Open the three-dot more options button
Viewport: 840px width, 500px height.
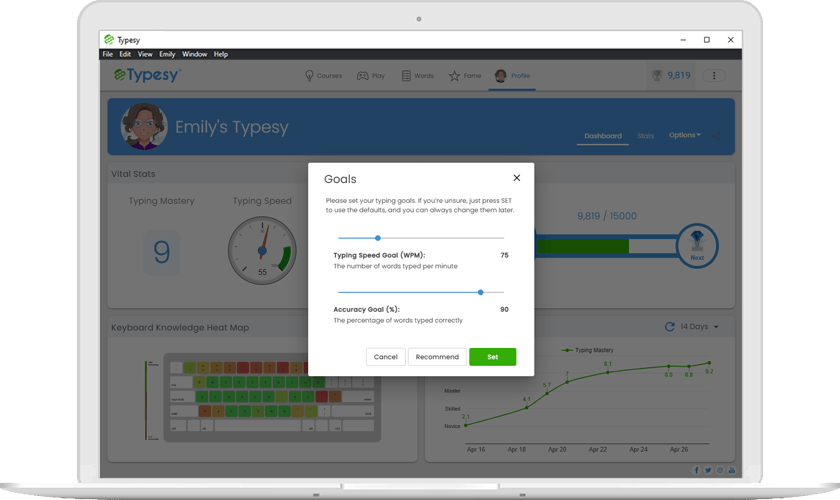pos(714,76)
